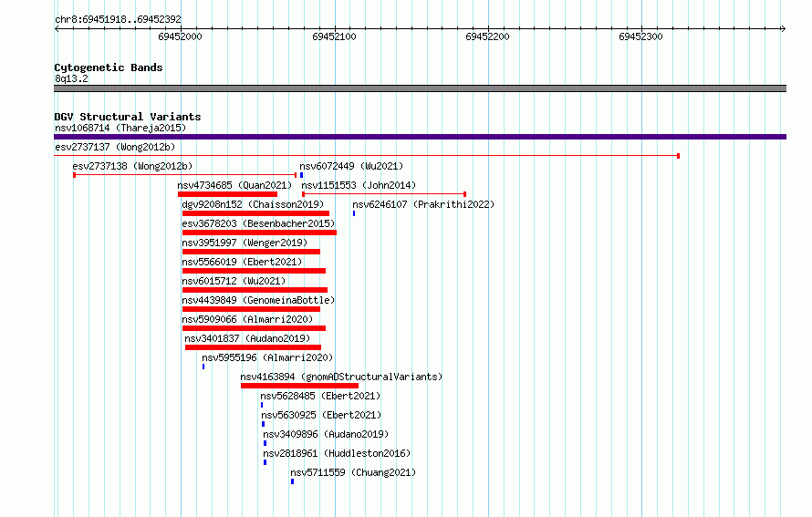This screenshot has height=517, width=812.
Task: Select nsv4163894 (gnomADStructuralVariants) label
Action: click(341, 377)
